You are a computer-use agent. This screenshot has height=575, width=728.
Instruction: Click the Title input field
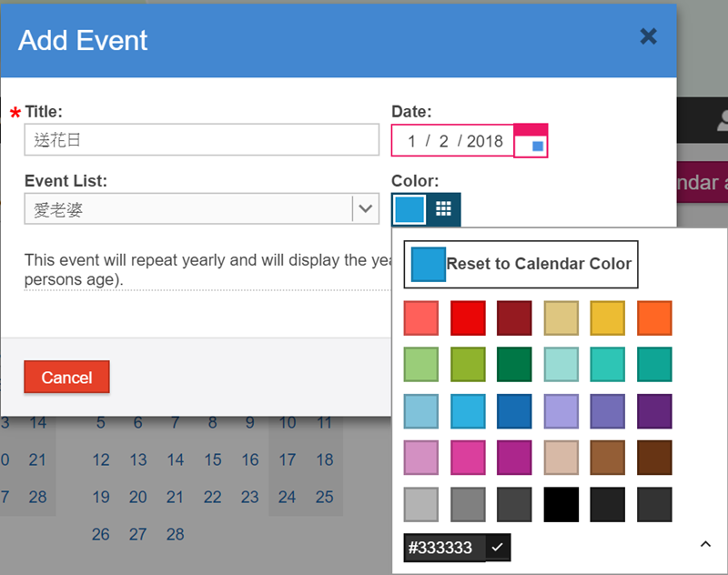(x=202, y=140)
